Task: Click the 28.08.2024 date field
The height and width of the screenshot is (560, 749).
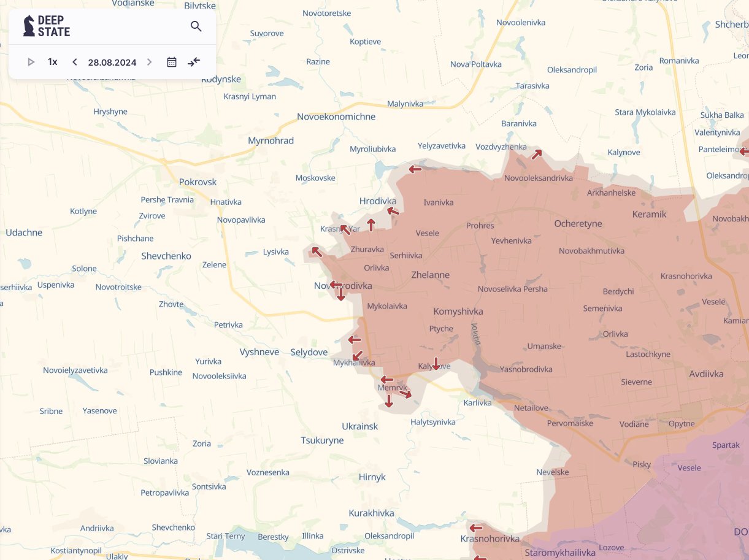Action: pos(112,63)
